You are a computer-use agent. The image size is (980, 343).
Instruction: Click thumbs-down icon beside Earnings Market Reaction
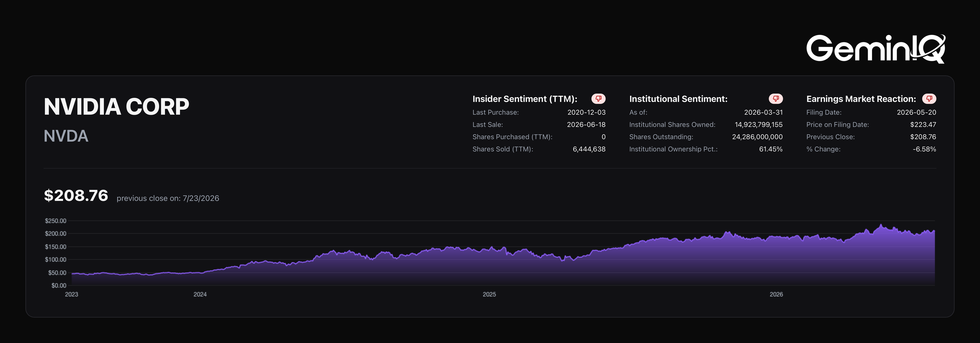coord(929,99)
